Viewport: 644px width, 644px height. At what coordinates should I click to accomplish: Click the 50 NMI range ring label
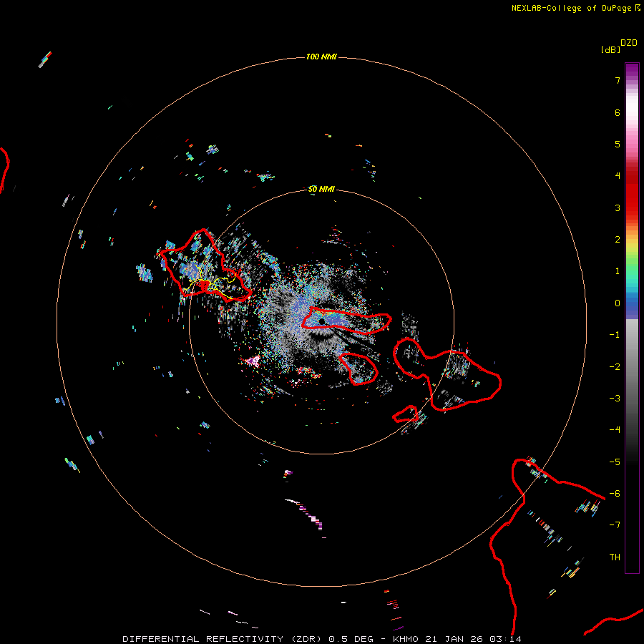click(x=321, y=189)
